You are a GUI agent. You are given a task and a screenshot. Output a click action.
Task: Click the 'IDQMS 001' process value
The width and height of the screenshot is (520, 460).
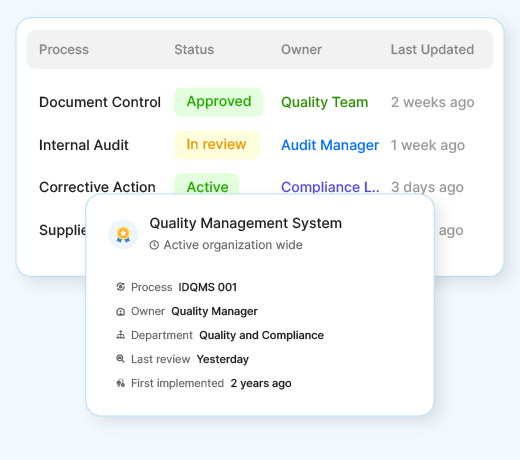click(x=208, y=287)
